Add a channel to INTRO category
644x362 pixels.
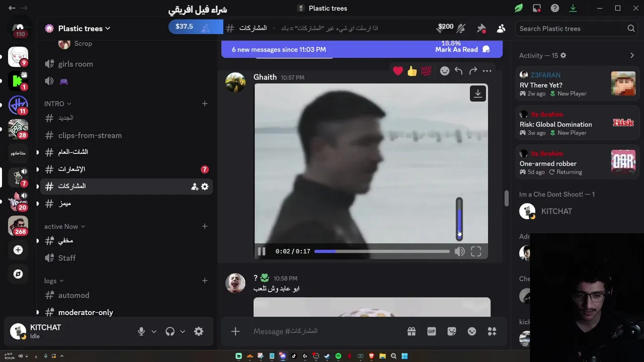point(205,104)
